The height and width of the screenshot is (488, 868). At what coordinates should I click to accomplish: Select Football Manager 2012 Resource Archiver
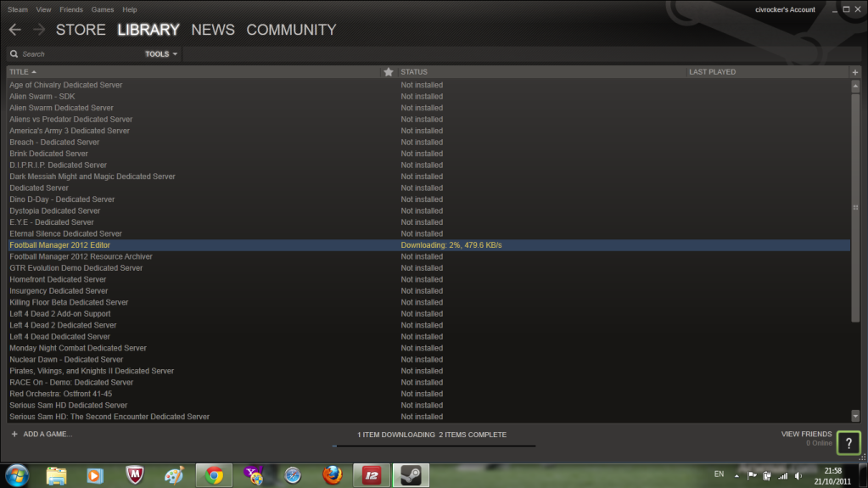(x=81, y=256)
